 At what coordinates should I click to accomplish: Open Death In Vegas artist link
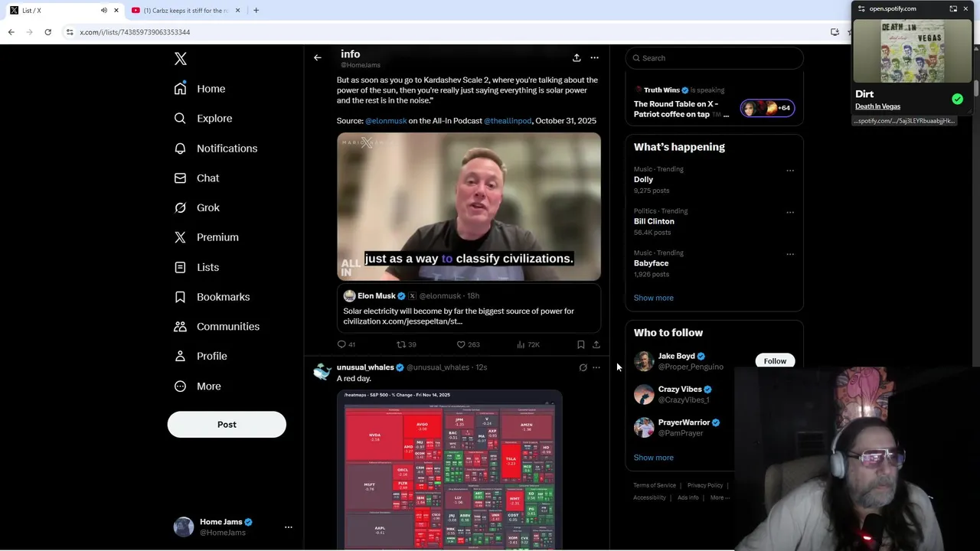click(x=877, y=106)
